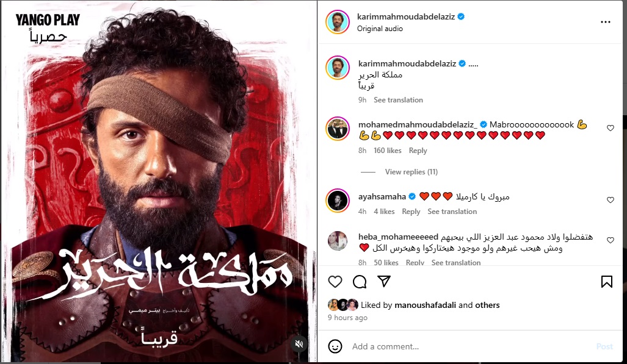Open the comment bubble icon
The height and width of the screenshot is (364, 627).
(360, 282)
